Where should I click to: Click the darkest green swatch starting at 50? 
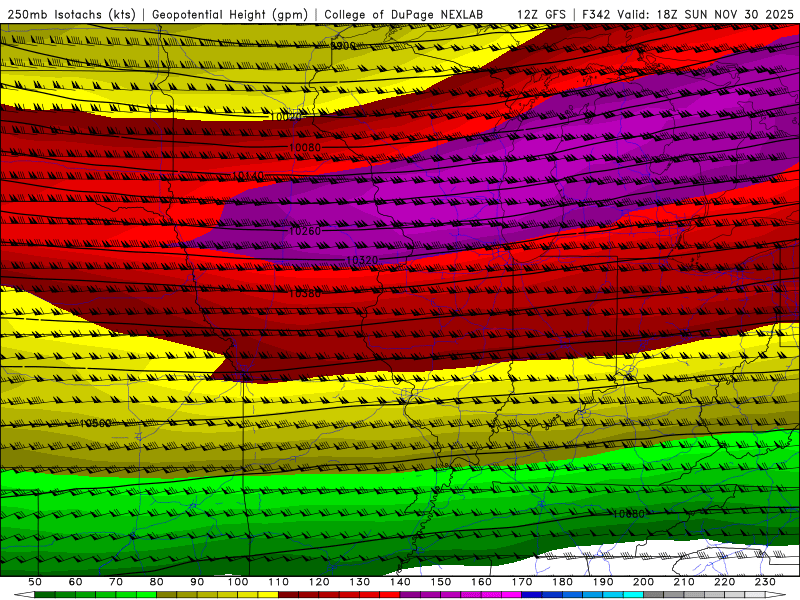(x=45, y=595)
